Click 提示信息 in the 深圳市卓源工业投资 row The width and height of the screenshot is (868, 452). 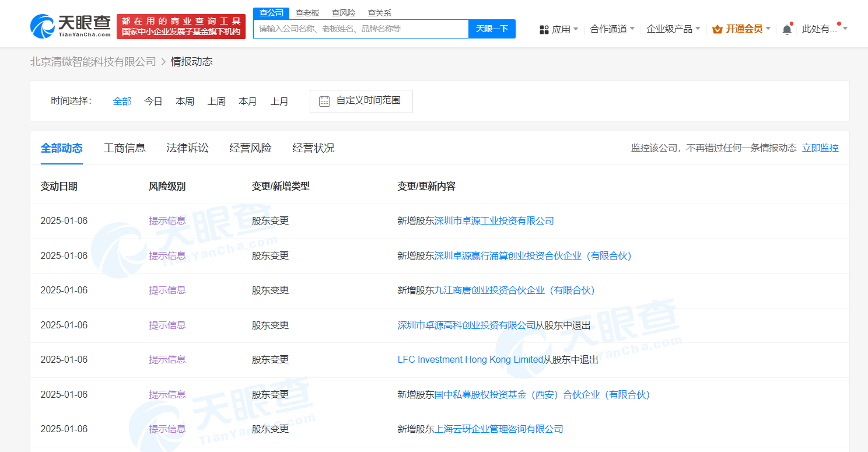[167, 221]
